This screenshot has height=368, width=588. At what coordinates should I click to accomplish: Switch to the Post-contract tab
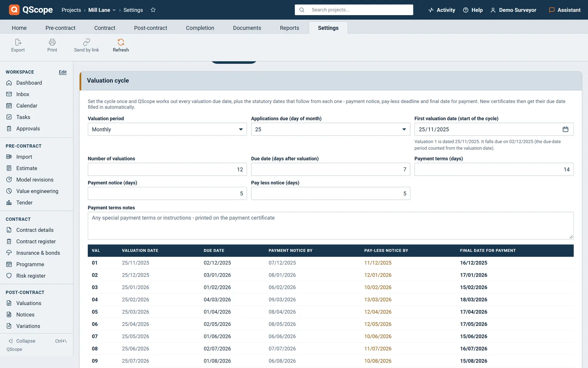point(151,28)
